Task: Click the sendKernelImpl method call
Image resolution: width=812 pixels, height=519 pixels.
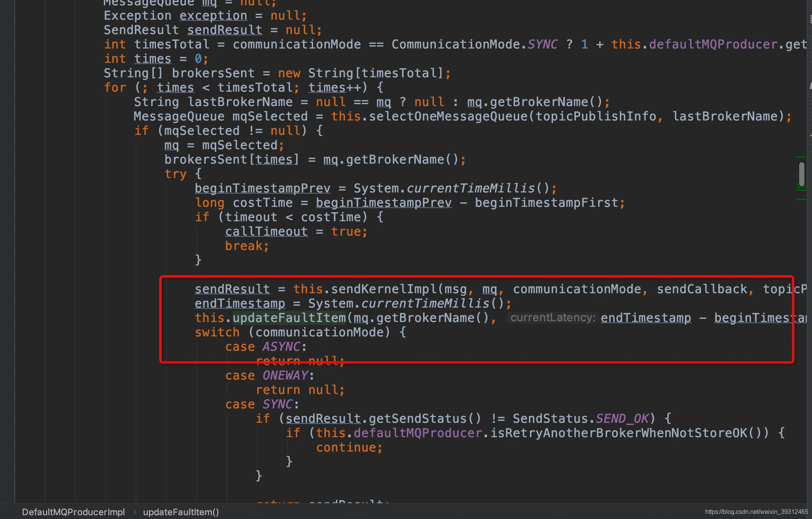Action: coord(384,289)
